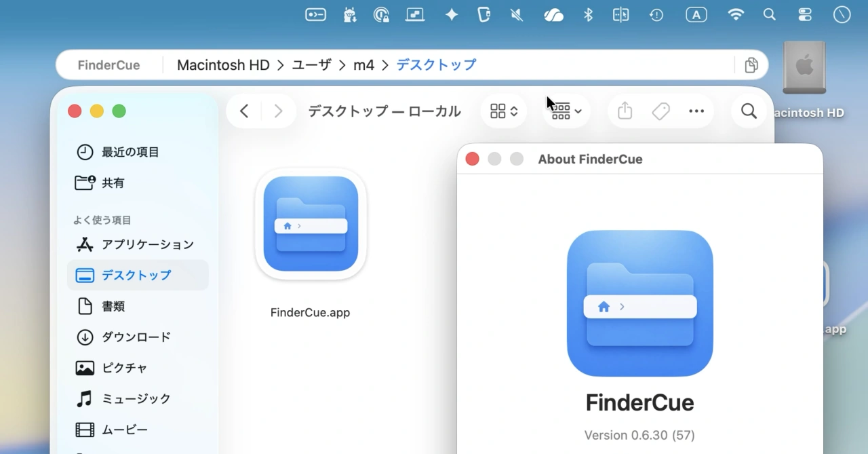Go to m4 folder in path bar
The image size is (868, 454).
pos(363,65)
